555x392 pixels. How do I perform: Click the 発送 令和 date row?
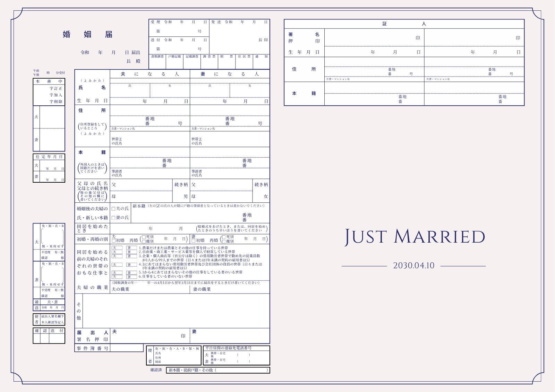pyautogui.click(x=239, y=22)
